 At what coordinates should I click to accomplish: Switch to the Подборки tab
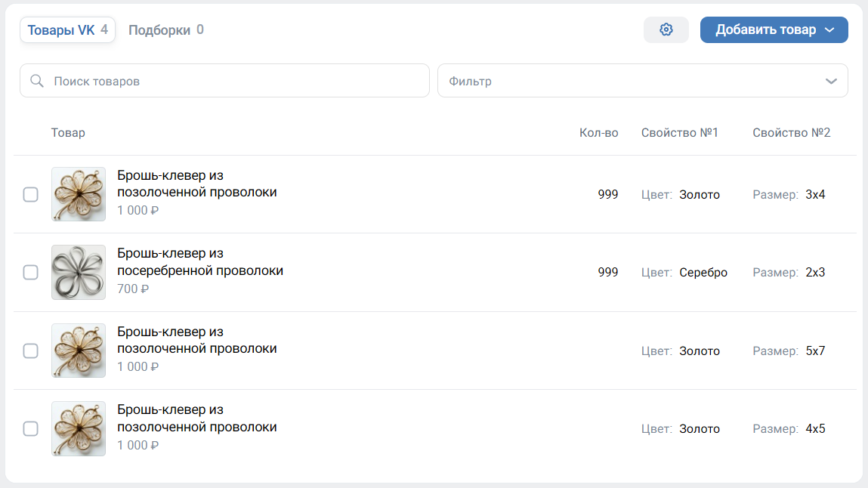(x=165, y=30)
